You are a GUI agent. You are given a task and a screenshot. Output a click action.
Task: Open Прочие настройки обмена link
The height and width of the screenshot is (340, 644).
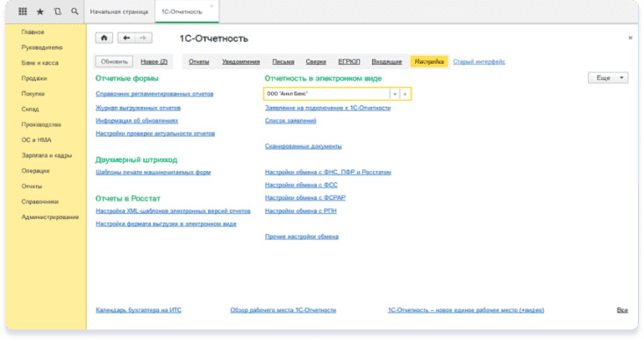coord(302,237)
